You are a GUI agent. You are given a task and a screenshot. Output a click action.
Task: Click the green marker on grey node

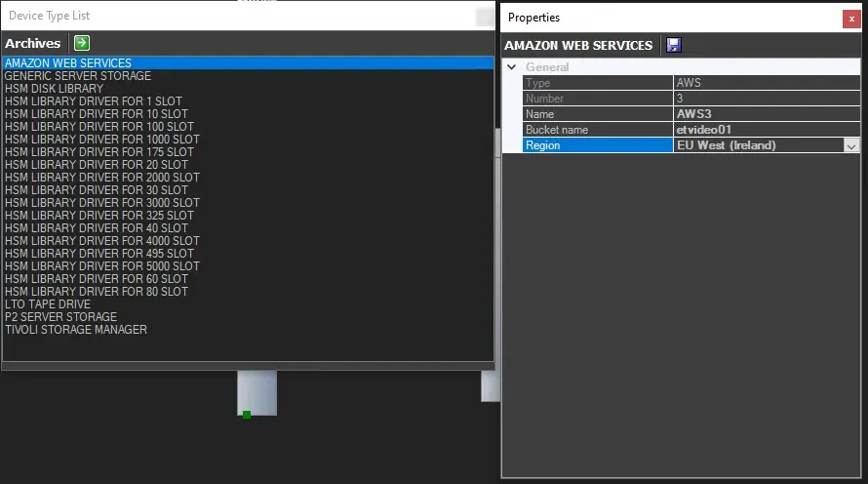(x=247, y=415)
